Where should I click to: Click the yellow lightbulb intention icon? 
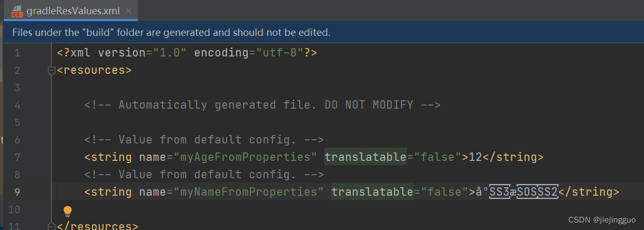[67, 212]
